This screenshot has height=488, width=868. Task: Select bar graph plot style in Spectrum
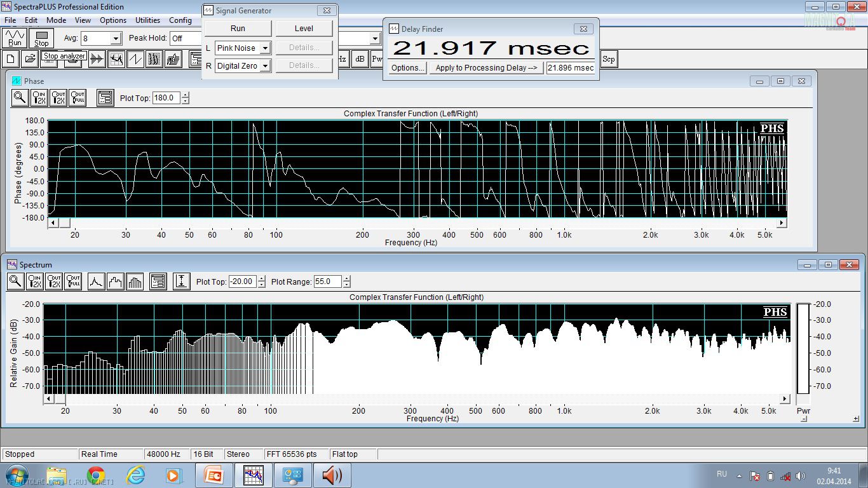135,281
